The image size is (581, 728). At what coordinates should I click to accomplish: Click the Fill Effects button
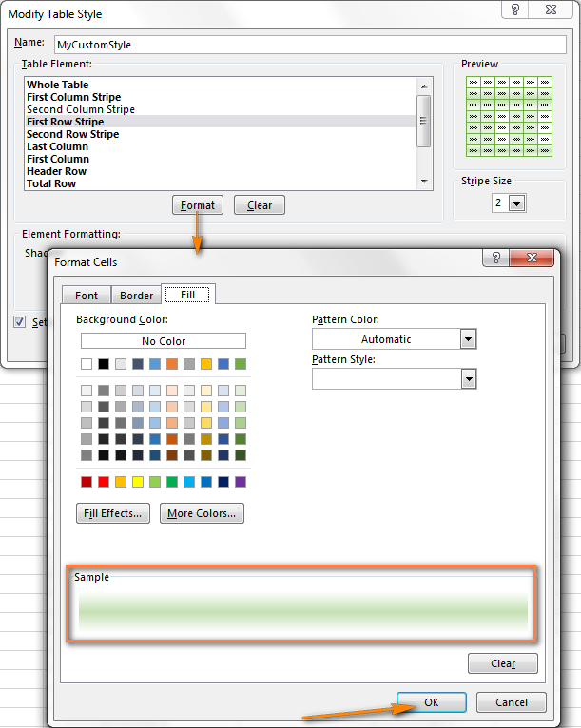[113, 513]
